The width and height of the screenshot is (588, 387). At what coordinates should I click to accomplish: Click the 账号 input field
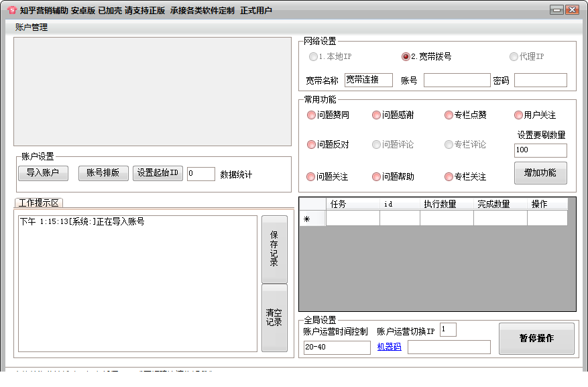pyautogui.click(x=457, y=80)
